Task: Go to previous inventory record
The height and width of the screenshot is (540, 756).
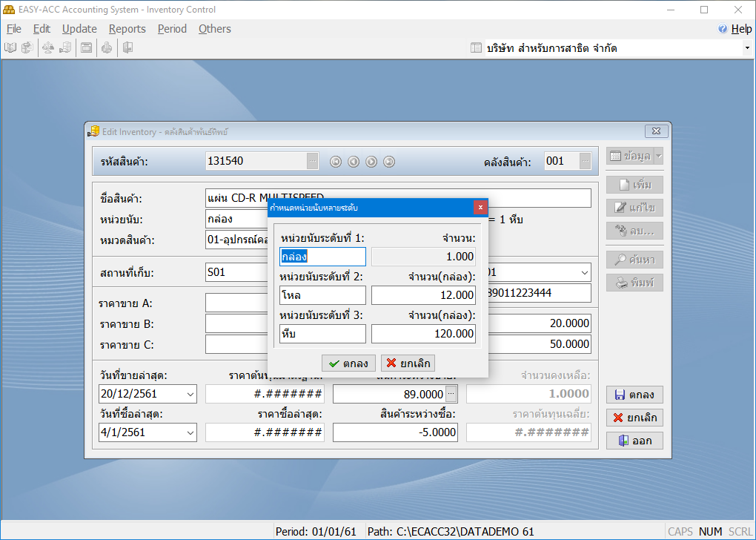Action: (354, 162)
